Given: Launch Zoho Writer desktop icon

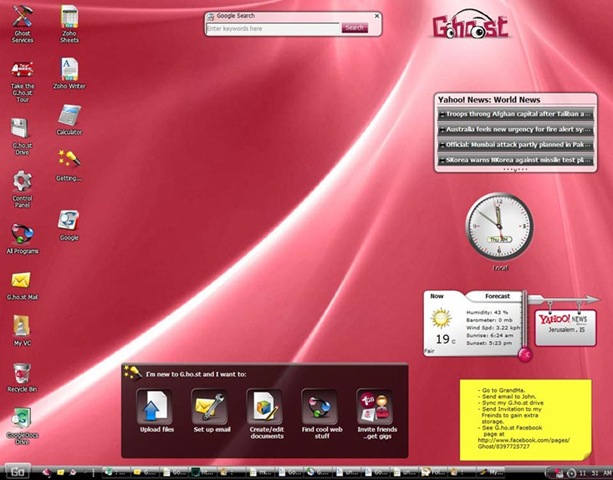Looking at the screenshot, I should coord(69,69).
